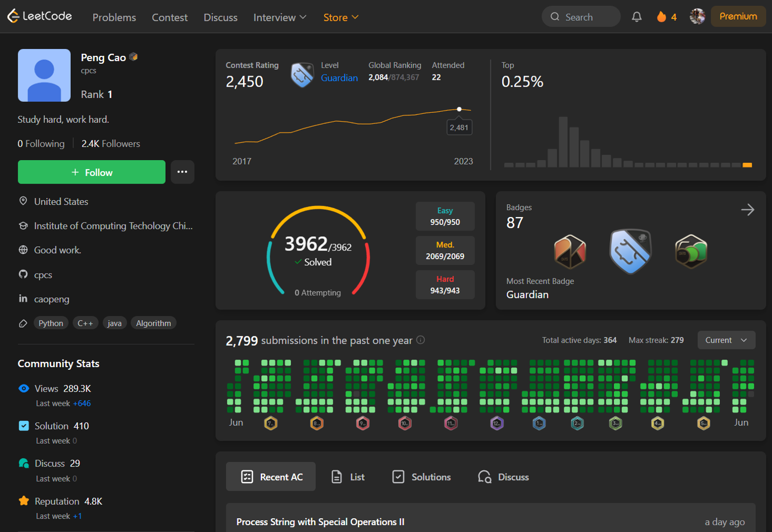This screenshot has height=532, width=772.
Task: Open the notifications bell
Action: click(x=636, y=17)
